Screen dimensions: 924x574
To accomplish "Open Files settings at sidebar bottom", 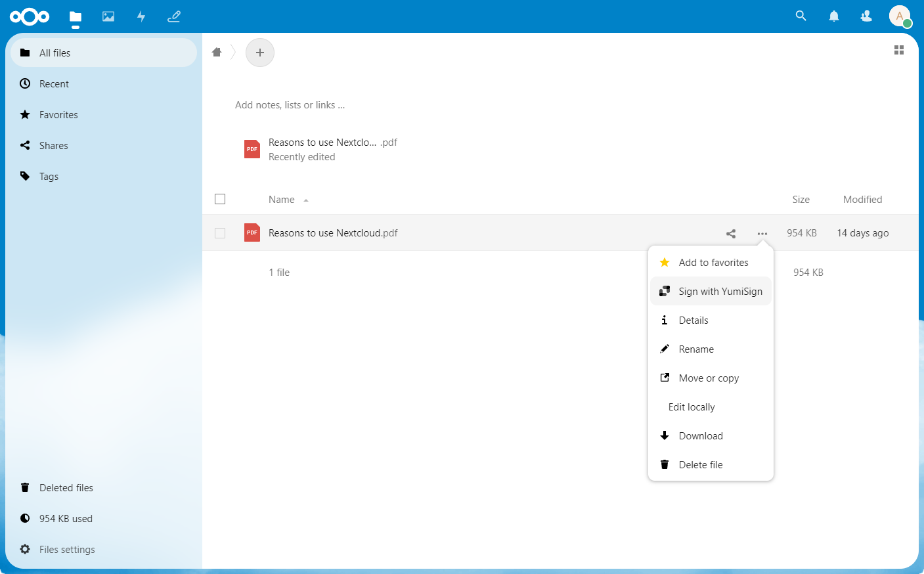I will (104, 549).
